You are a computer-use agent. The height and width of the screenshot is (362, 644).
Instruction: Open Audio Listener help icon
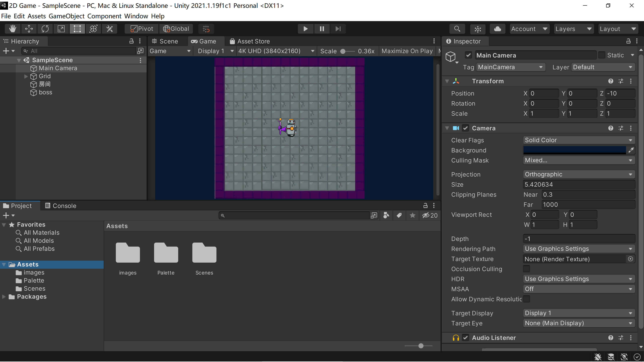click(611, 338)
